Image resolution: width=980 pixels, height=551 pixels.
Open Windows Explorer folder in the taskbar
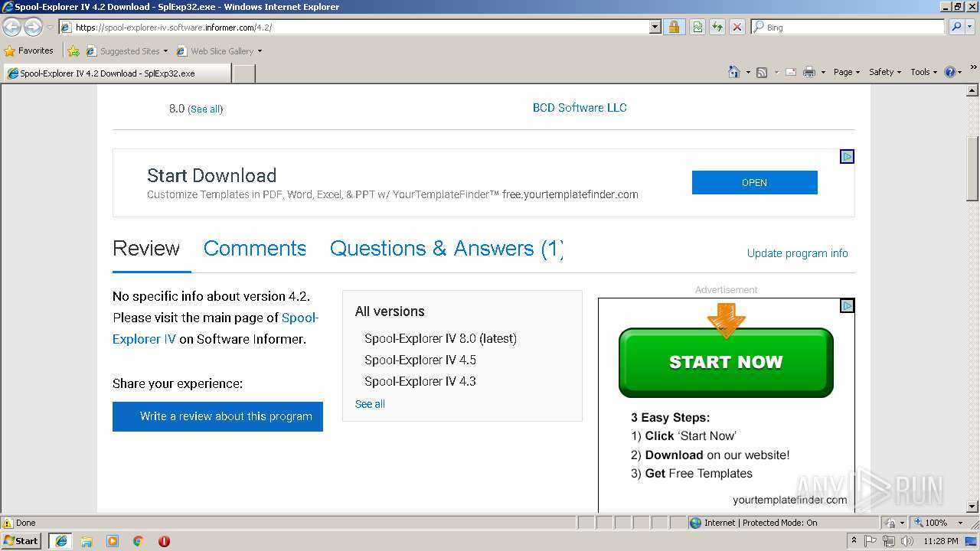87,541
